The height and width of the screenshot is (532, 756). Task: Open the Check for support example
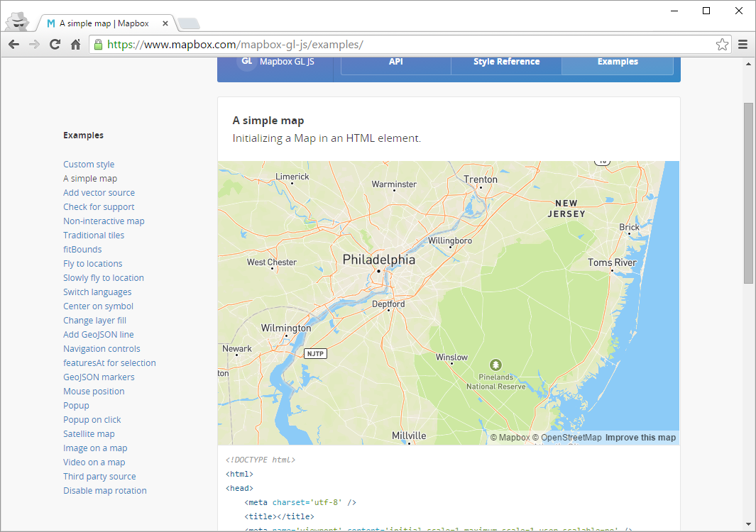(x=99, y=206)
